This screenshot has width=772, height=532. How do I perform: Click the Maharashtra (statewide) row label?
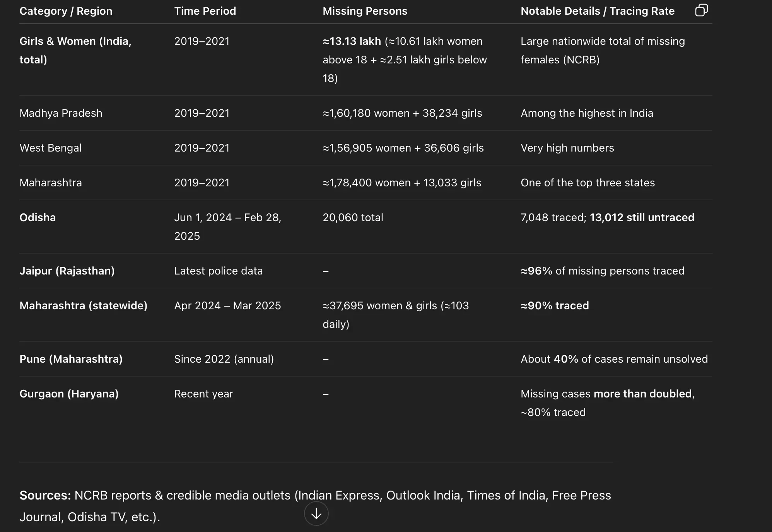click(x=83, y=305)
